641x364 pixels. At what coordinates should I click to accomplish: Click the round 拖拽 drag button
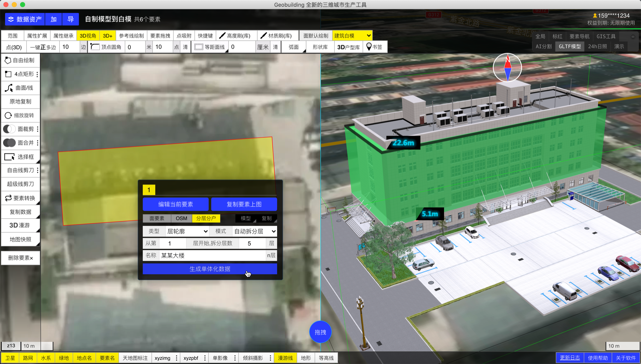tap(320, 332)
